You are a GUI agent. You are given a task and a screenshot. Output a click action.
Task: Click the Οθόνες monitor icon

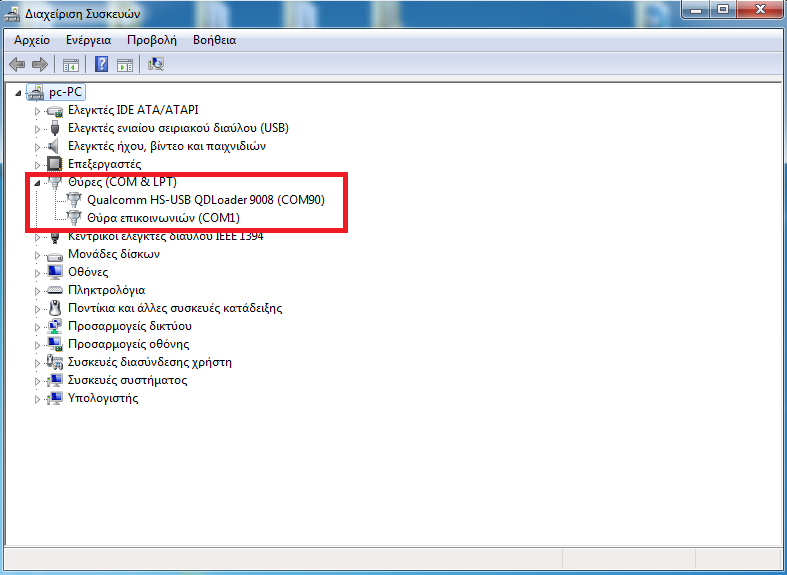click(x=55, y=272)
